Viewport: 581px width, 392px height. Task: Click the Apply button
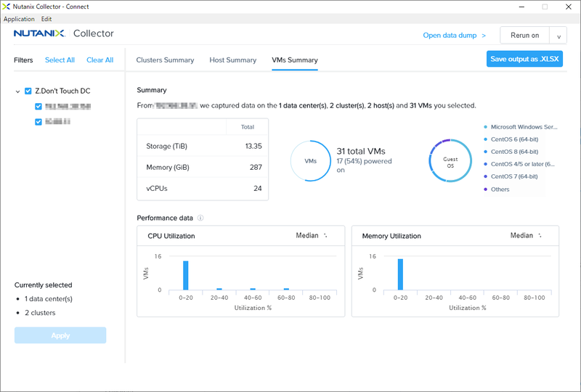[60, 335]
